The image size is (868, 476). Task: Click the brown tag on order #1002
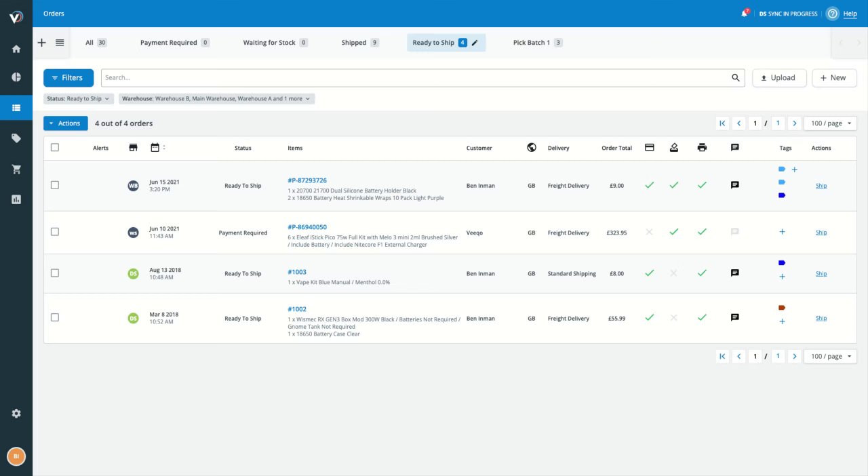tap(782, 308)
